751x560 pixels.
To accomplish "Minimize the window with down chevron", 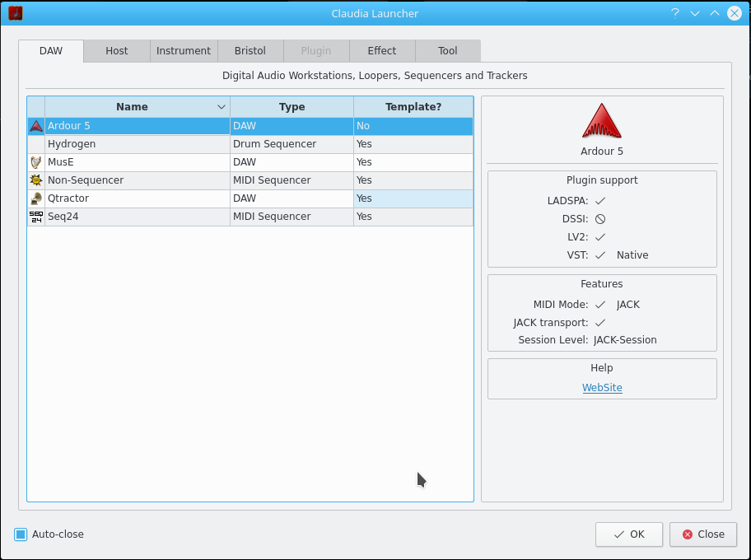I will (695, 13).
